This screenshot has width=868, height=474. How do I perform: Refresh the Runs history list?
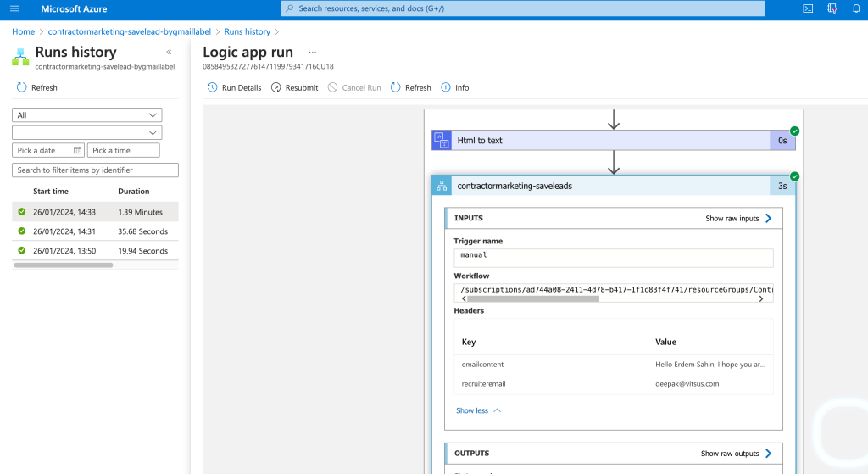click(x=37, y=87)
